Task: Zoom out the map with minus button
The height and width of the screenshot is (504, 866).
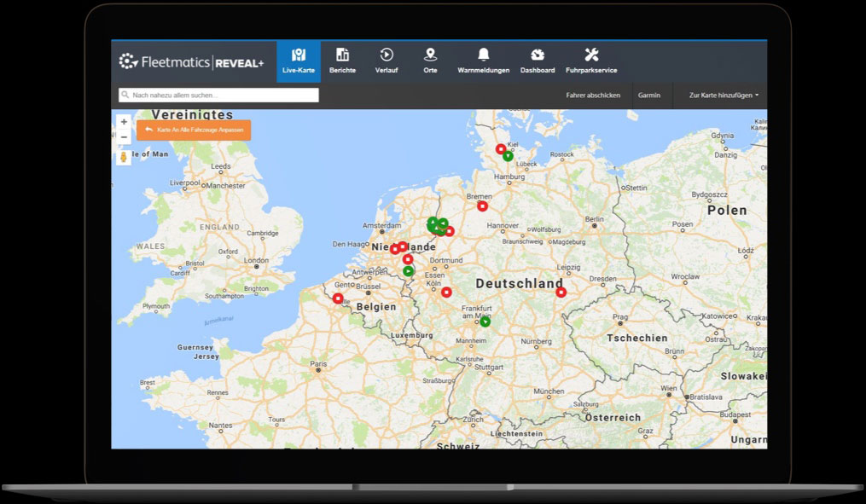Action: click(x=124, y=137)
